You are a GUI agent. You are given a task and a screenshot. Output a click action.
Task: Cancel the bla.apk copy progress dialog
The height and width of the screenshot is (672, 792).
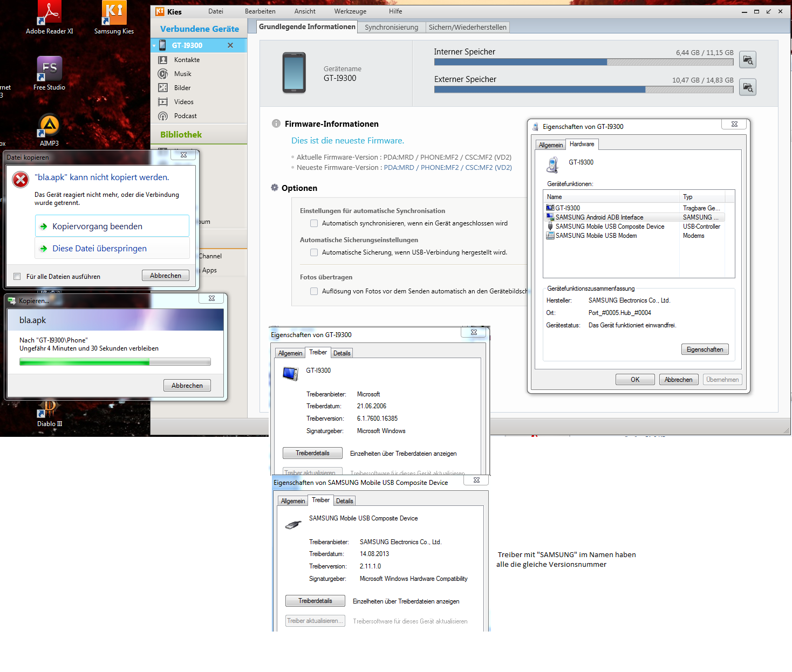click(x=187, y=386)
